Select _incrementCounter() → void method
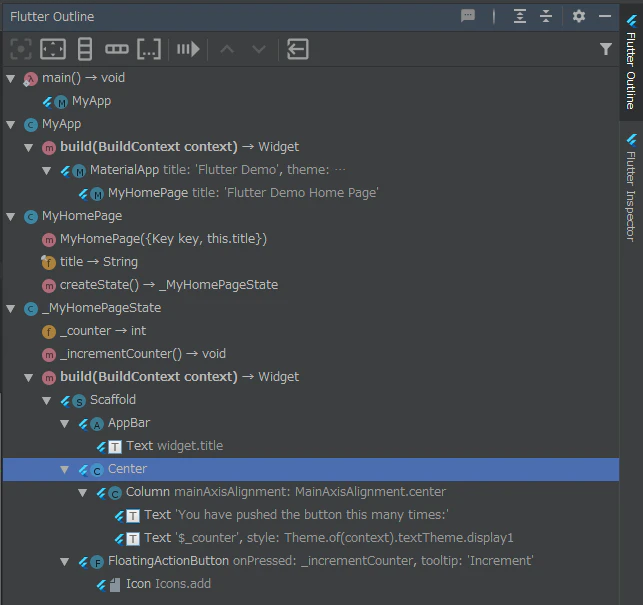This screenshot has height=605, width=643. pyautogui.click(x=310, y=354)
